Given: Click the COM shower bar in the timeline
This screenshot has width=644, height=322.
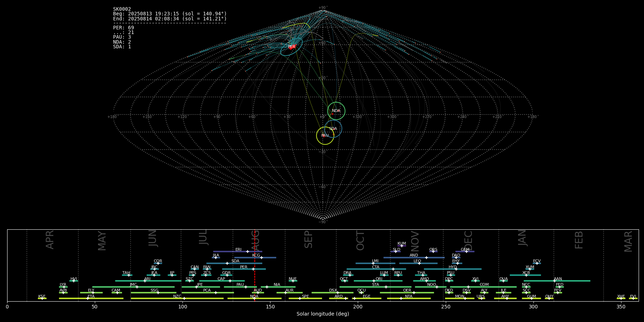Looking at the screenshot, I should [x=483, y=287].
